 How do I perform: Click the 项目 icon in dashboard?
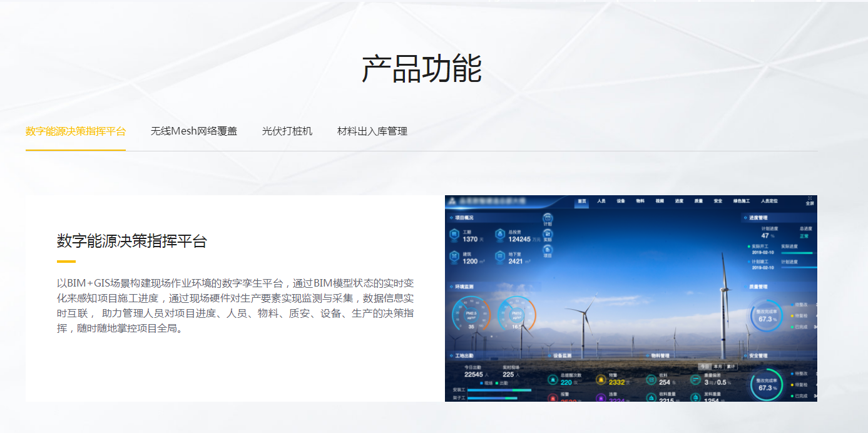click(548, 250)
